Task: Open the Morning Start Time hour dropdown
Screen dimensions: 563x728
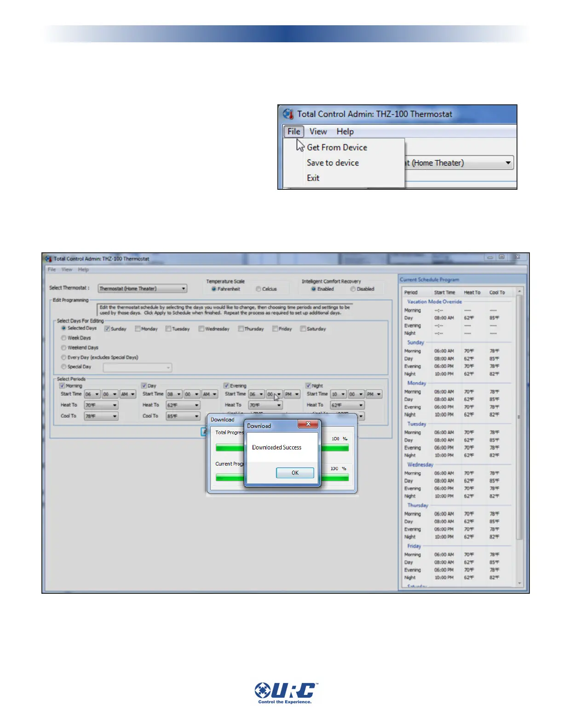Action: click(92, 394)
